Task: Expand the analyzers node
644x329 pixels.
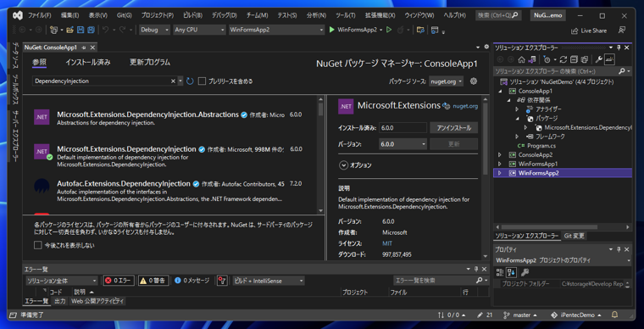Action: [518, 109]
